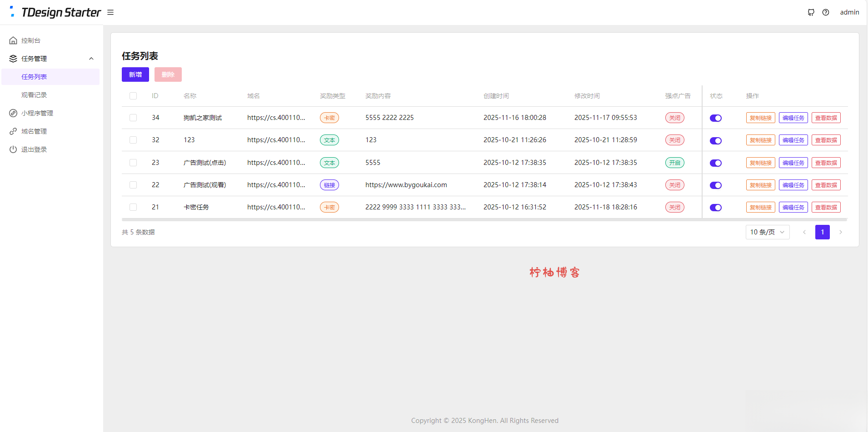Click the 小程序管理 sidebar icon
The width and height of the screenshot is (868, 432).
coord(13,113)
